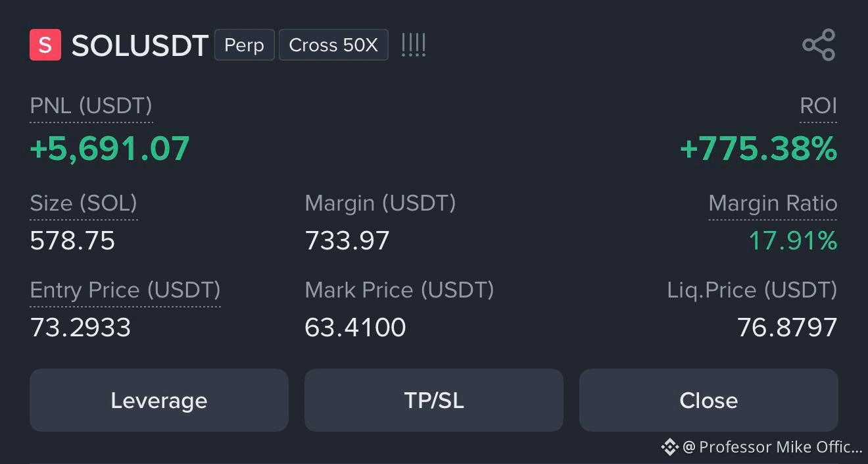Select the Perp contract tag
This screenshot has width=868, height=464.
point(245,45)
